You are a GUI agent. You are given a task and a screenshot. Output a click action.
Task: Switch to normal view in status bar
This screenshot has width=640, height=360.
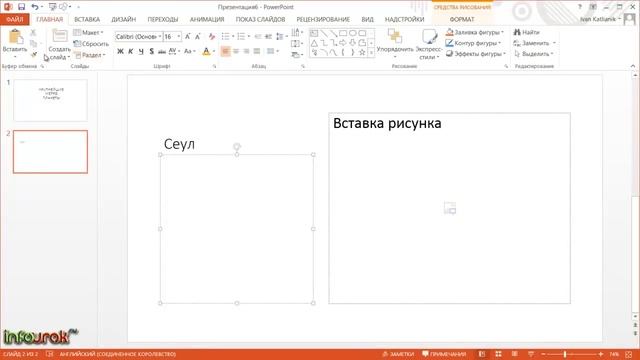[x=482, y=354]
